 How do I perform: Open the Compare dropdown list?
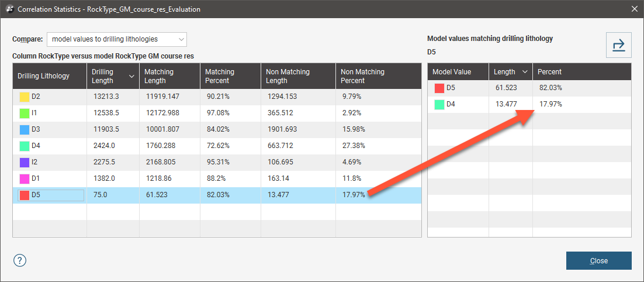[117, 39]
